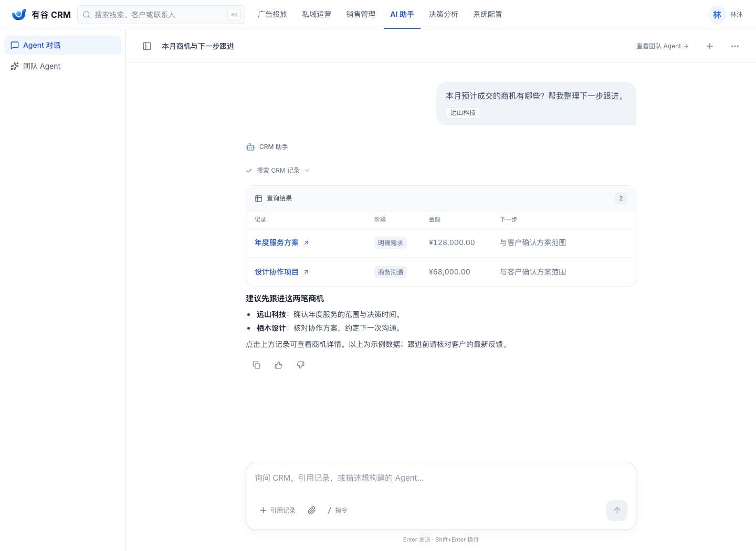
Task: Click the 本月商机与下一步跟进 conversation title
Action: 198,46
